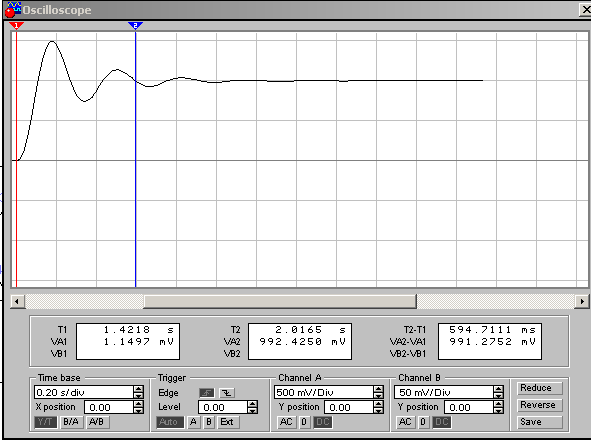
Task: Set trigger source to Auto
Action: pyautogui.click(x=170, y=422)
